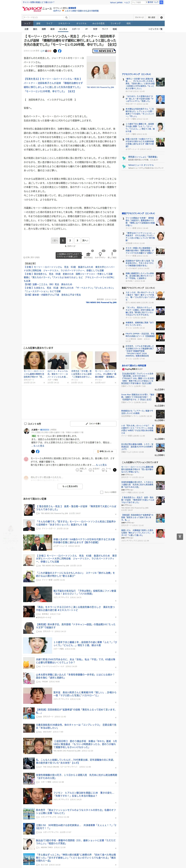Select the ランキング tab

(x=115, y=24)
